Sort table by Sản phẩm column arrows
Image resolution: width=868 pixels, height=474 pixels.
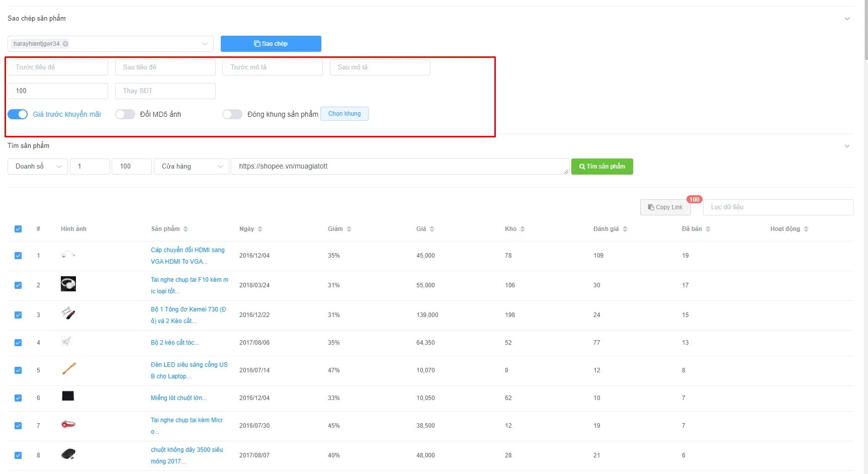click(186, 229)
